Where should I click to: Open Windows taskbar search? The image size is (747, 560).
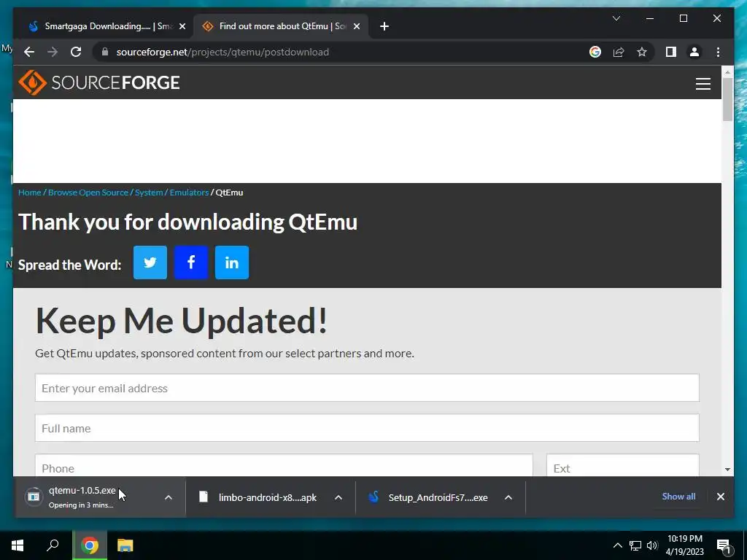53,545
